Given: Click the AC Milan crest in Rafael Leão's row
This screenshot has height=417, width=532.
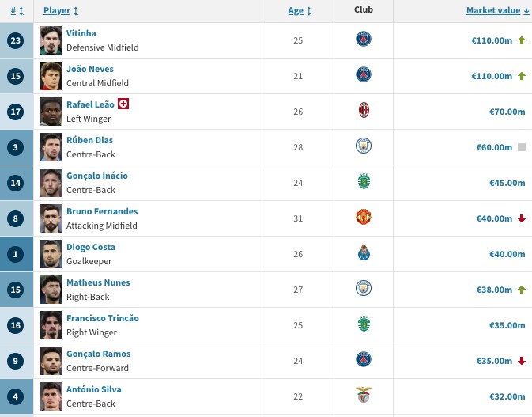Looking at the screenshot, I should coord(364,111).
